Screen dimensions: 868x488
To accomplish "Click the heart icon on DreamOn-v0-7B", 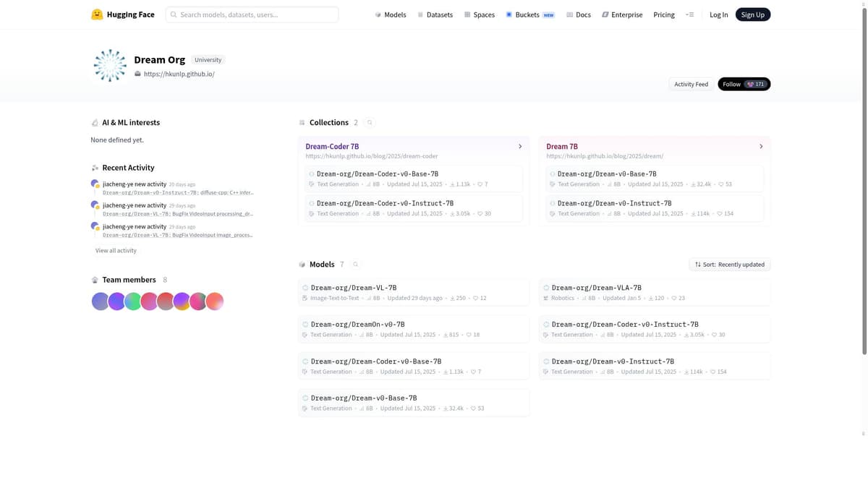I will tap(469, 335).
